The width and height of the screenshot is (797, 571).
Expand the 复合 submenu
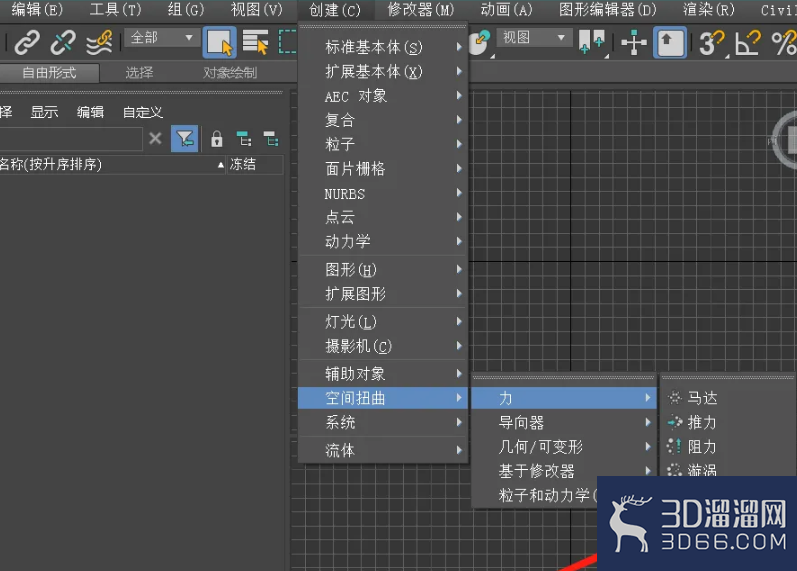383,120
